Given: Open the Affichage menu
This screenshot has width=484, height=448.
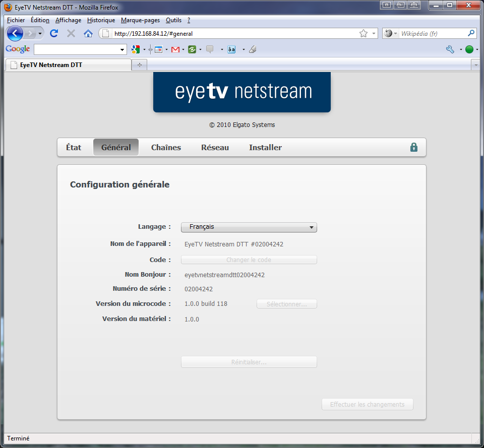Looking at the screenshot, I should tap(68, 20).
